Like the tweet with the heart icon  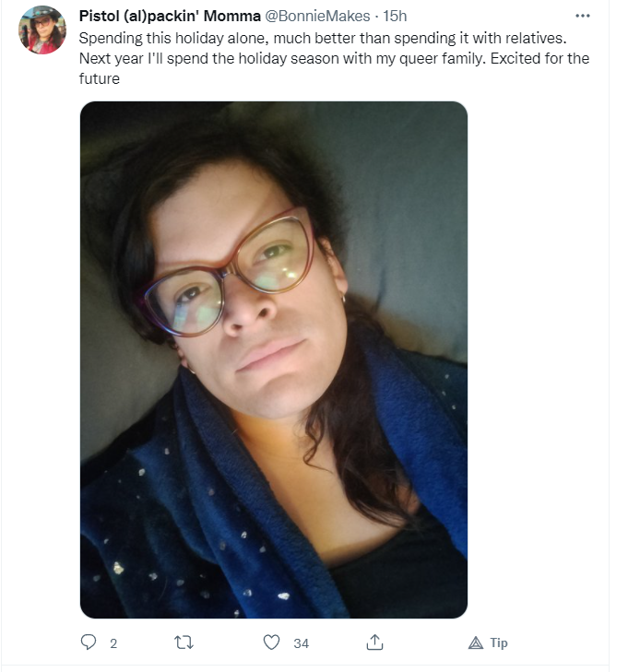(271, 643)
